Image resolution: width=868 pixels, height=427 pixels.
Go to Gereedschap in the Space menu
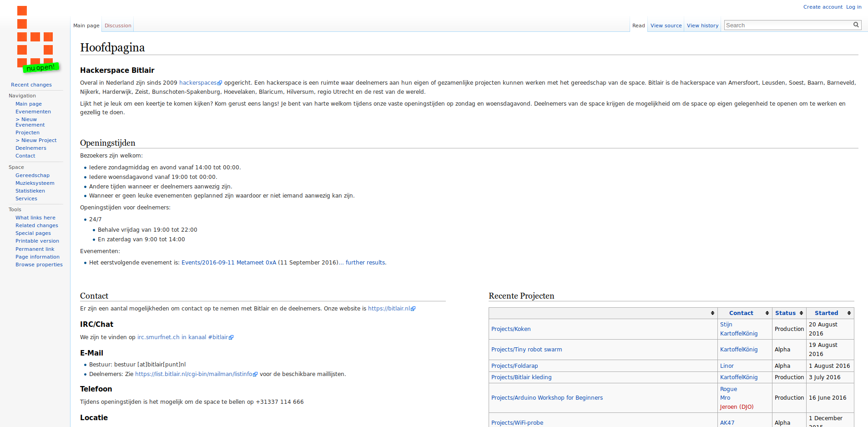coord(32,175)
